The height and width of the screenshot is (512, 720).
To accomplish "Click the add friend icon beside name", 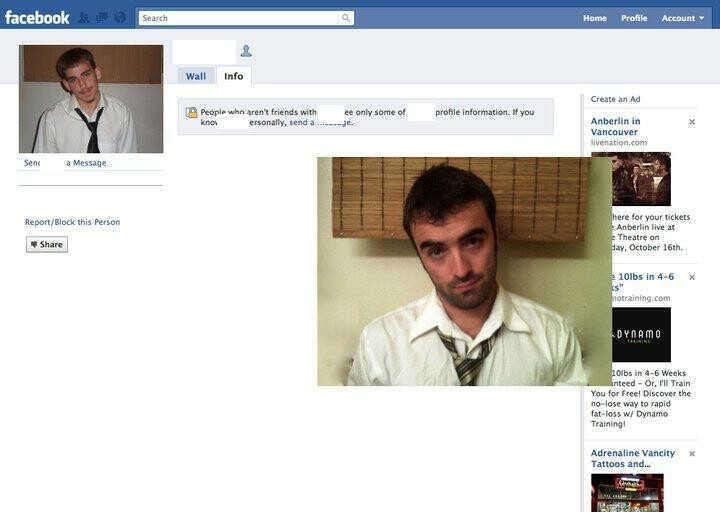I will (246, 51).
